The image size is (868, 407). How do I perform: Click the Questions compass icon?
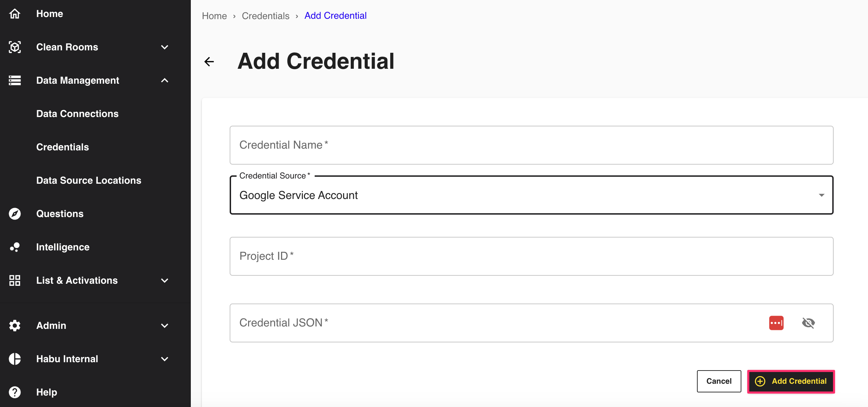(15, 214)
